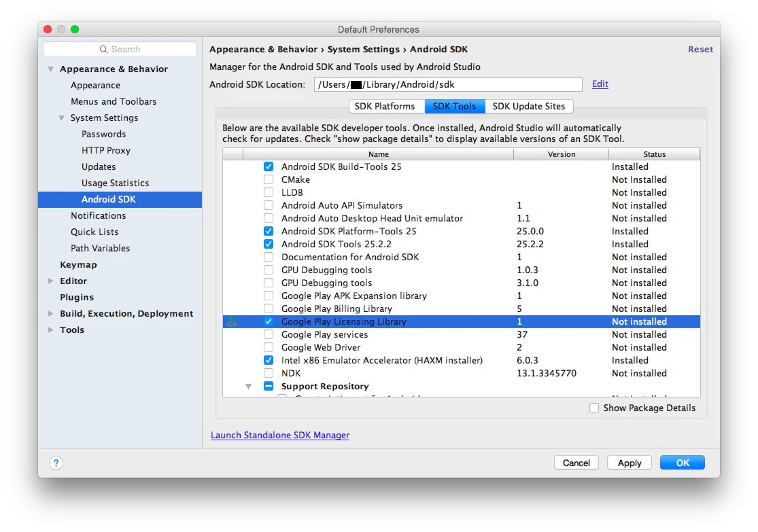This screenshot has height=532, width=758.
Task: Tick the Google Play services checkbox
Action: 269,334
